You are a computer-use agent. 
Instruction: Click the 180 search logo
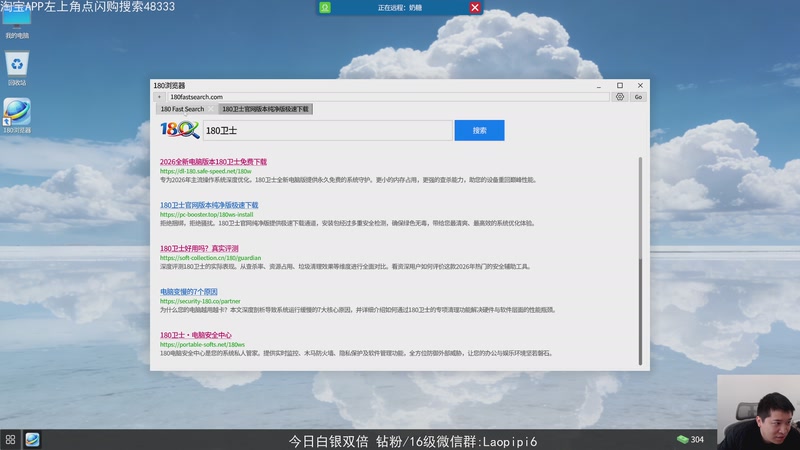click(x=180, y=130)
